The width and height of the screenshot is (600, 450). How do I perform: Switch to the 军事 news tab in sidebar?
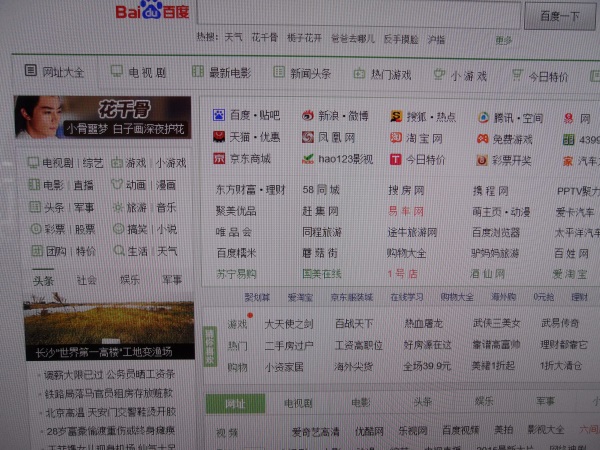(x=172, y=280)
